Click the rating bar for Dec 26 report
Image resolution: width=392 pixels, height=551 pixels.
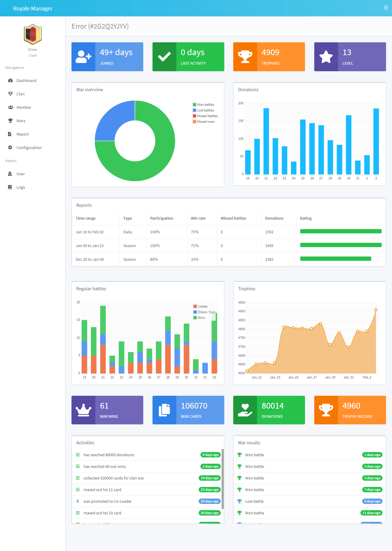[x=340, y=259]
